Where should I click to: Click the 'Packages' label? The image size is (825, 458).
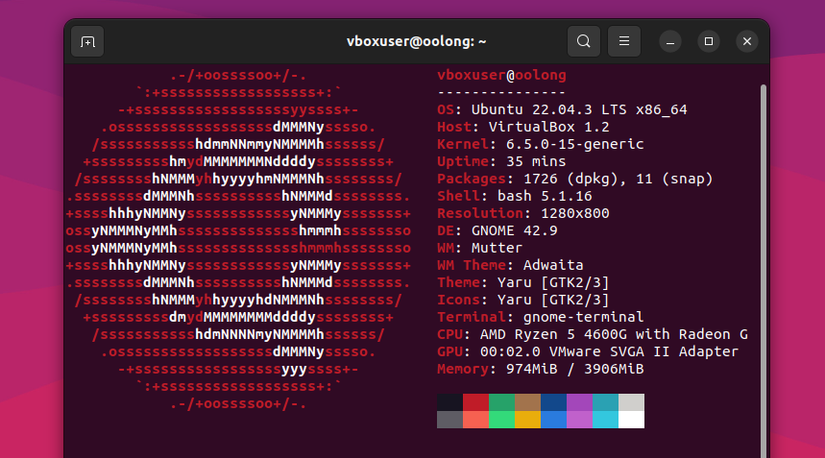coord(471,178)
